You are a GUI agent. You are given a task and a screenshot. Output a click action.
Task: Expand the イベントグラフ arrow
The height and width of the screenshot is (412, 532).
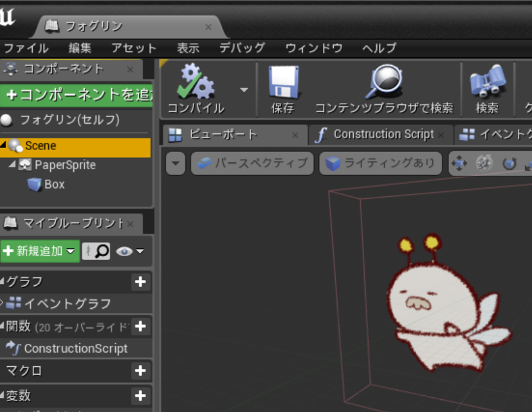pos(2,303)
